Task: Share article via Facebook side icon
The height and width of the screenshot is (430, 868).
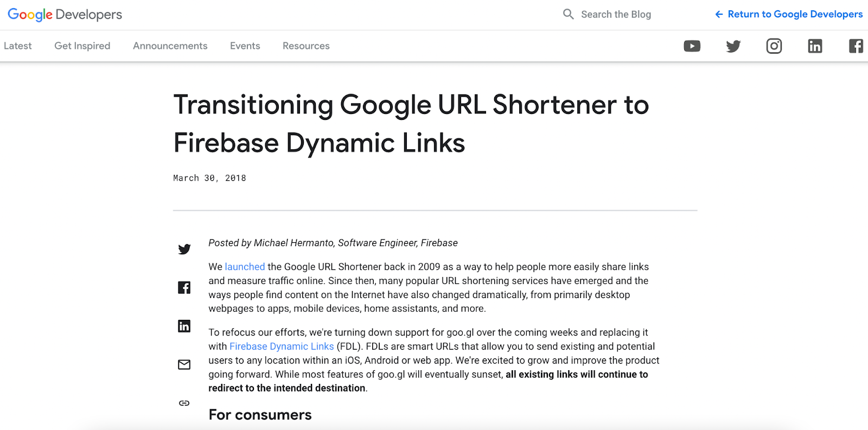Action: (184, 288)
